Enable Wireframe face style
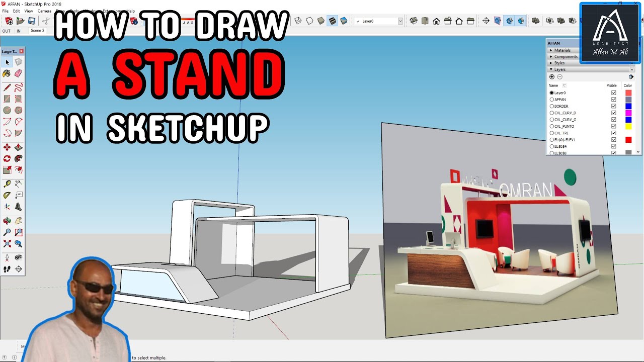The image size is (644, 362). (298, 21)
